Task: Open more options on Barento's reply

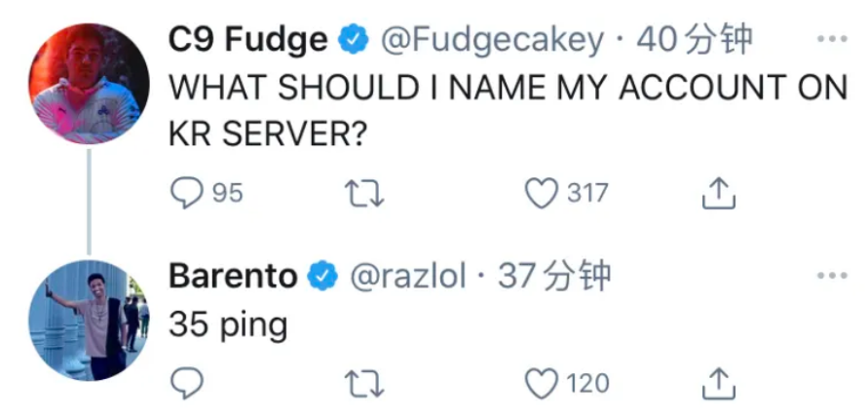Action: coord(831,276)
